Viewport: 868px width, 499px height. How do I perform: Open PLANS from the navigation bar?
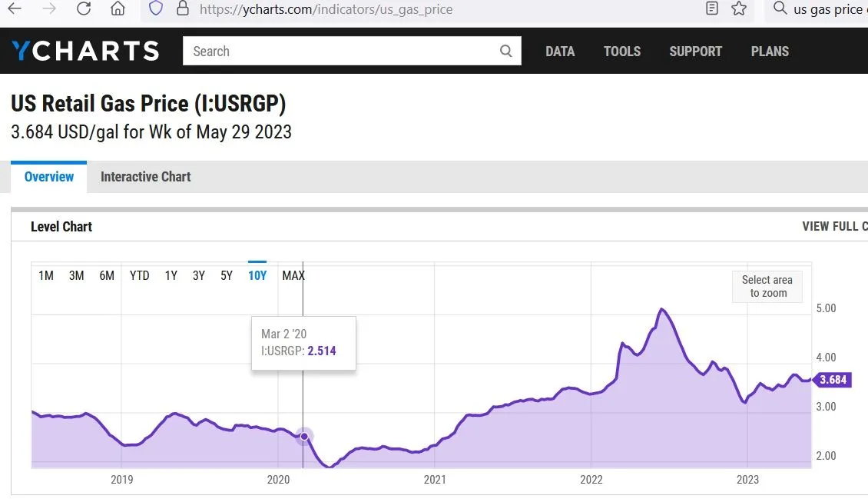pyautogui.click(x=770, y=51)
